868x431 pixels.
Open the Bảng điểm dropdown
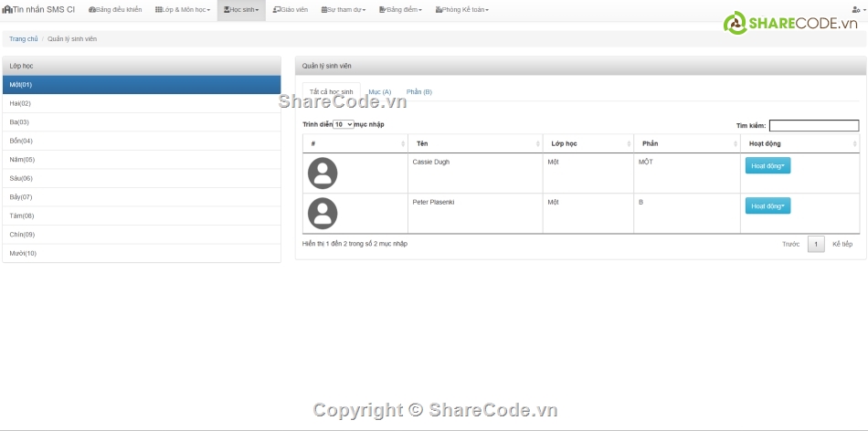(400, 10)
